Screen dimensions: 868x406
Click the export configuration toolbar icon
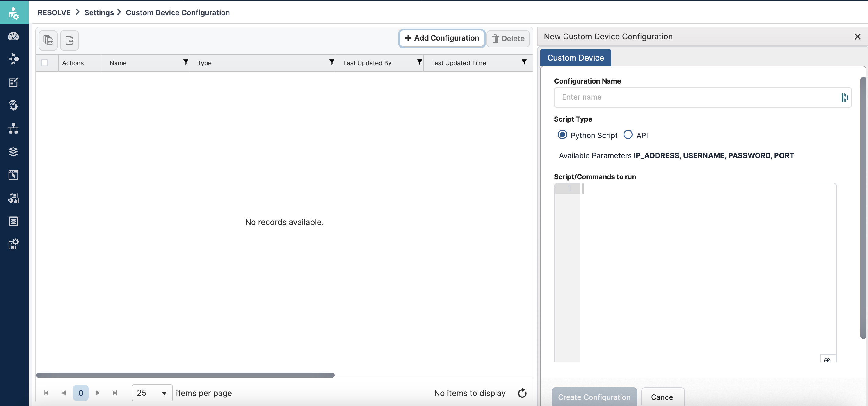69,40
